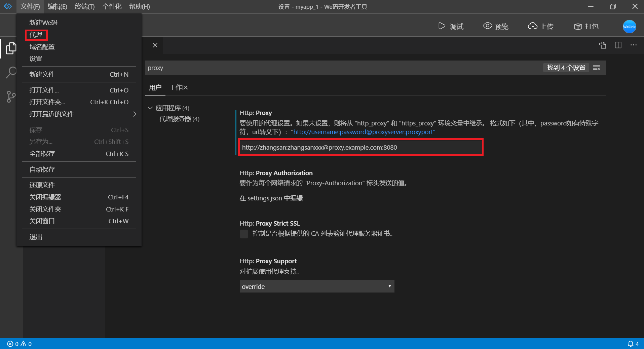
Task: Open the Explorer view in the sidebar
Action: pyautogui.click(x=11, y=48)
